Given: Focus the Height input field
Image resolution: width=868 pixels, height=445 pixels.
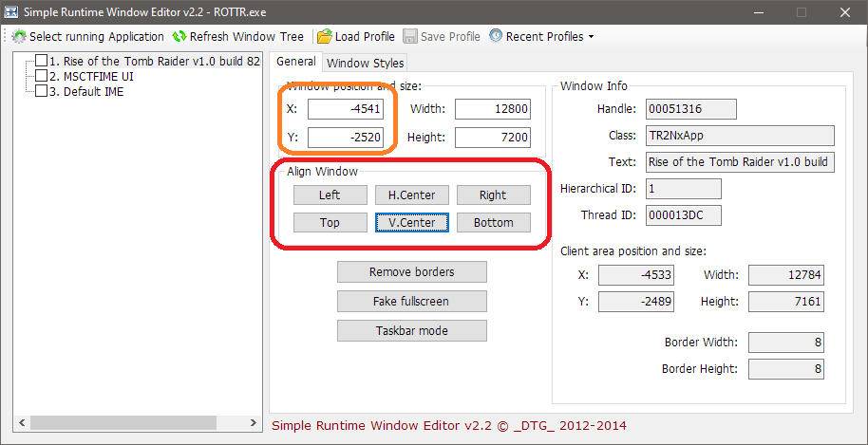Looking at the screenshot, I should 492,138.
